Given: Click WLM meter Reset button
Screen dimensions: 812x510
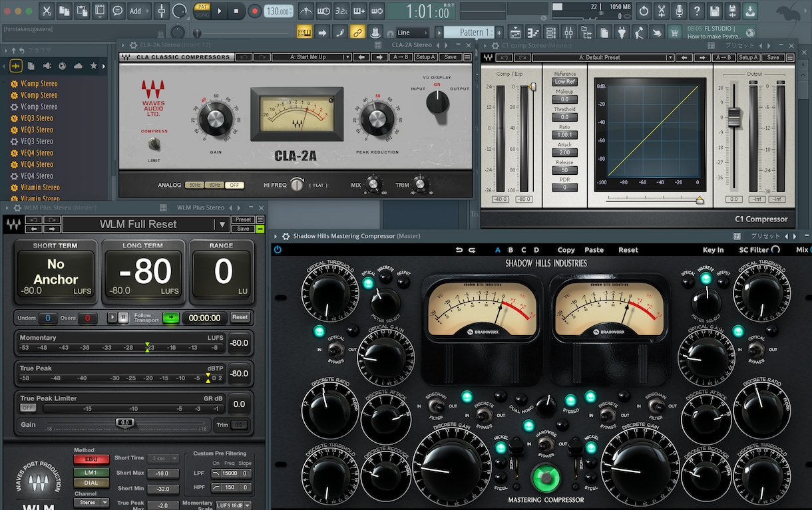Looking at the screenshot, I should tap(240, 318).
